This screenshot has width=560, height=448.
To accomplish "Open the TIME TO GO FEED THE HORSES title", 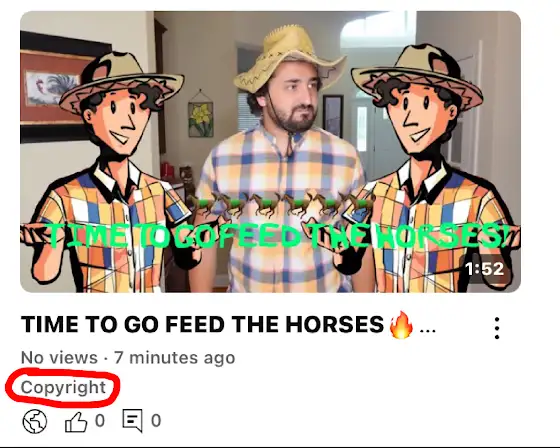I will (202, 324).
